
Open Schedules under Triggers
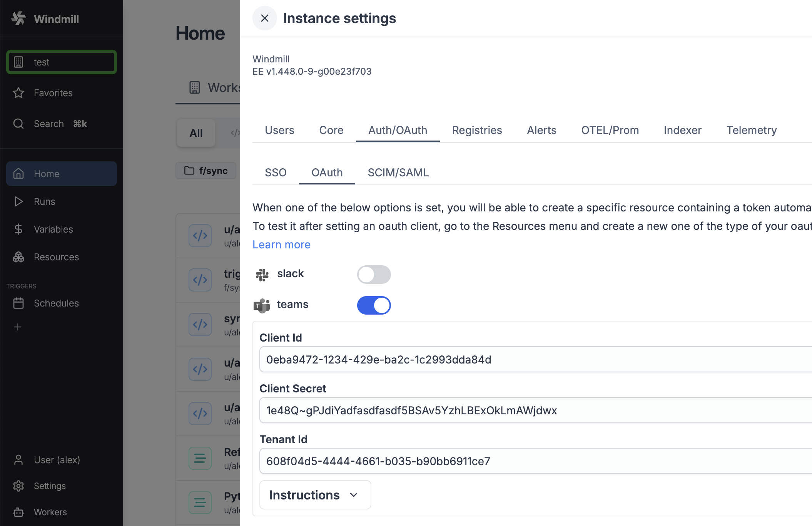(56, 303)
